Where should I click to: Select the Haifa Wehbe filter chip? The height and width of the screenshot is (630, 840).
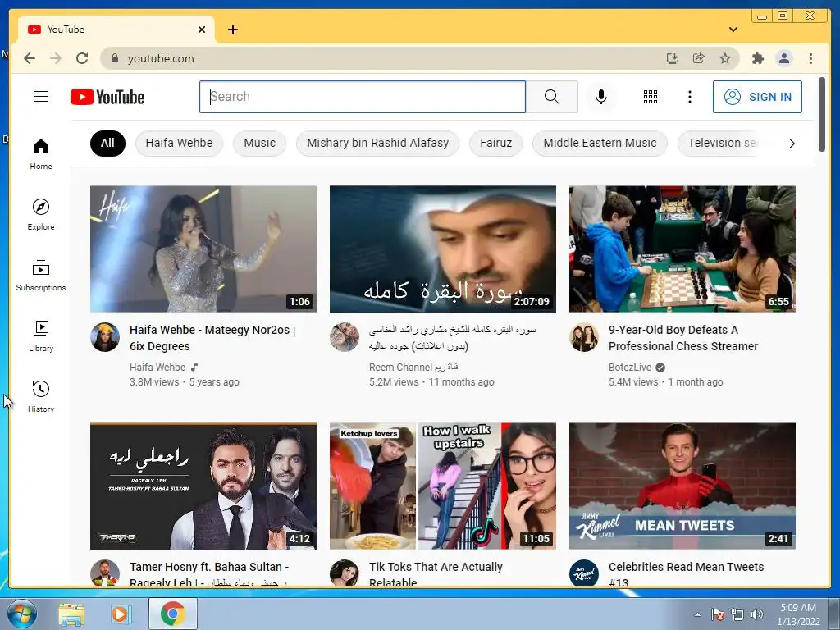click(179, 143)
